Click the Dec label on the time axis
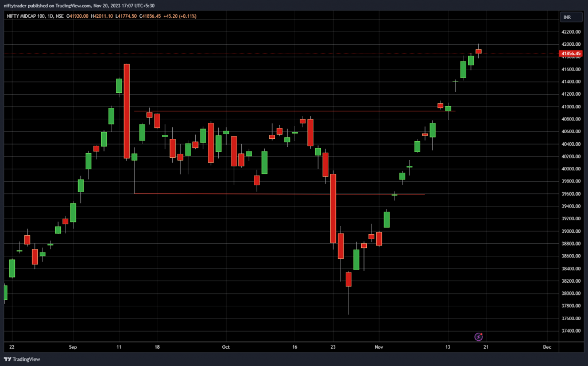The width and height of the screenshot is (588, 366). click(x=547, y=347)
